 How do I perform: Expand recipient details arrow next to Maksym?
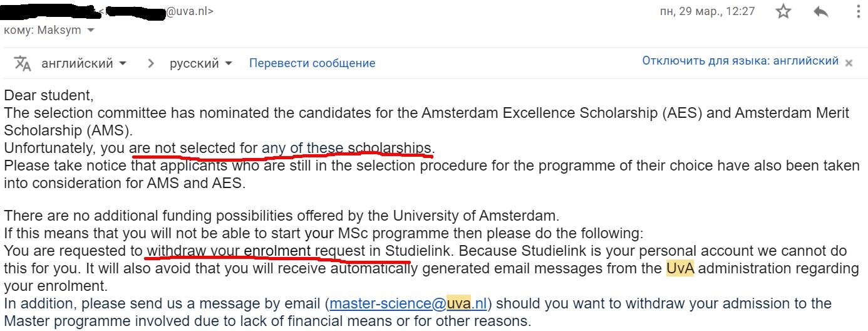point(91,30)
